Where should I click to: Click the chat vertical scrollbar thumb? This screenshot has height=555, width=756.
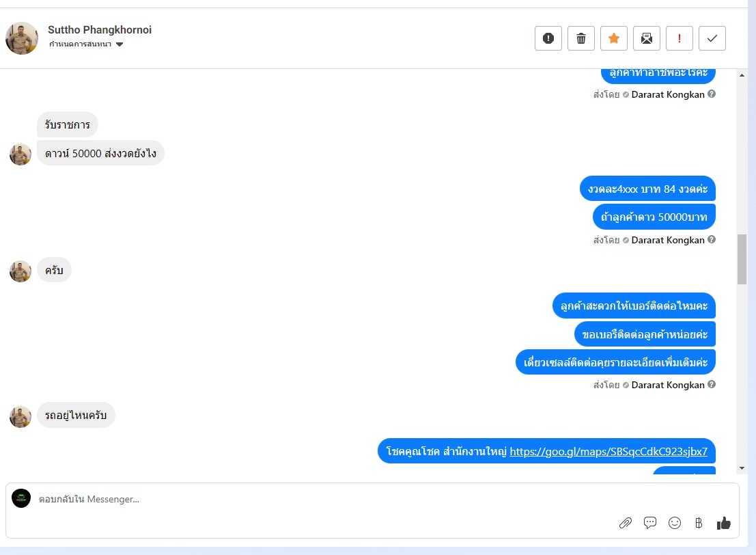pos(742,259)
